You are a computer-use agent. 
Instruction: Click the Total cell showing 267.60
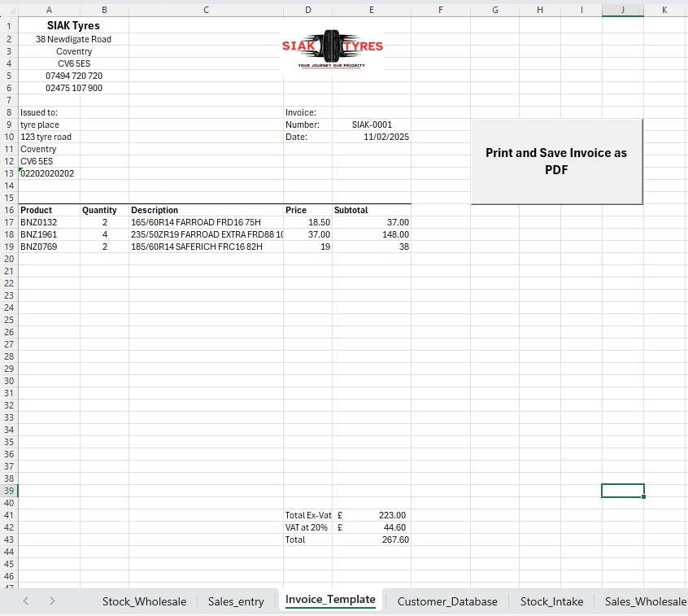click(x=371, y=540)
